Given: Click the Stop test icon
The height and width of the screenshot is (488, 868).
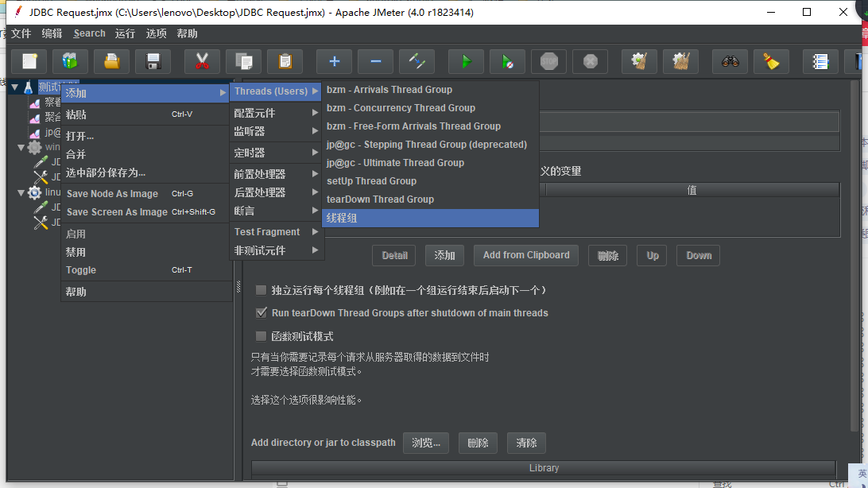Looking at the screenshot, I should pos(548,61).
